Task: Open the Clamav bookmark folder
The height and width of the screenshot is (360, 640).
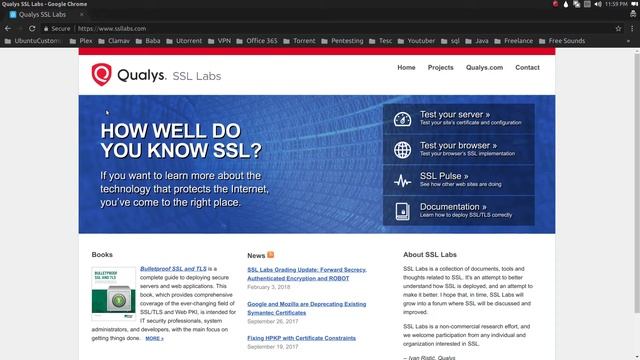Action: (114, 41)
